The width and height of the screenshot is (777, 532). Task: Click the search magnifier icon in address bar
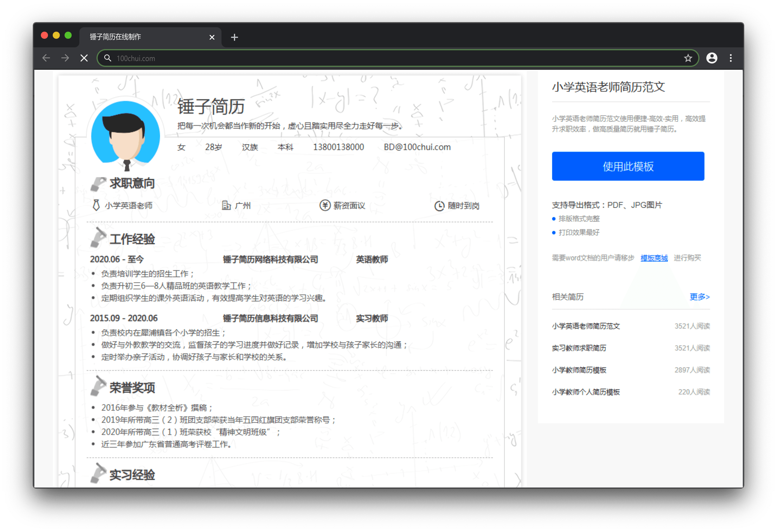[107, 58]
